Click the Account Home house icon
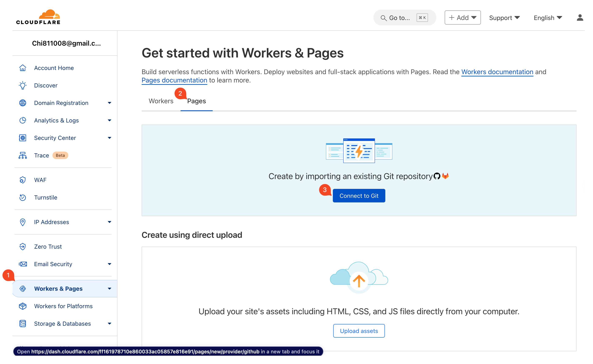 pyautogui.click(x=23, y=68)
